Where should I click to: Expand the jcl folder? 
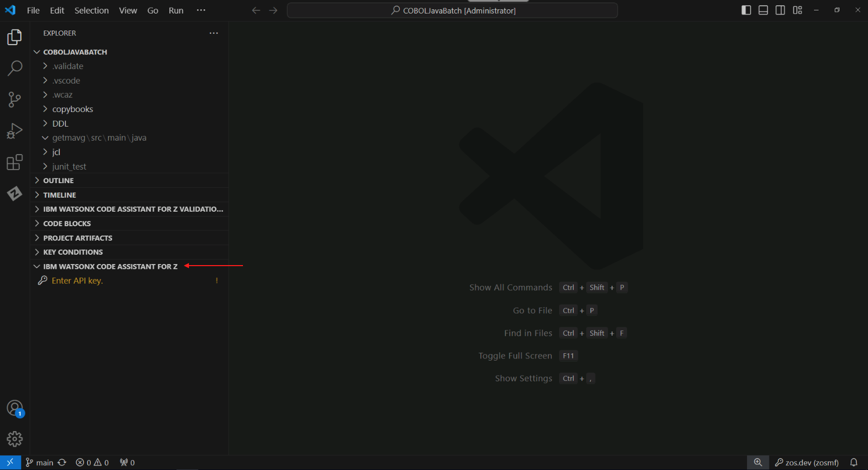(x=129, y=152)
